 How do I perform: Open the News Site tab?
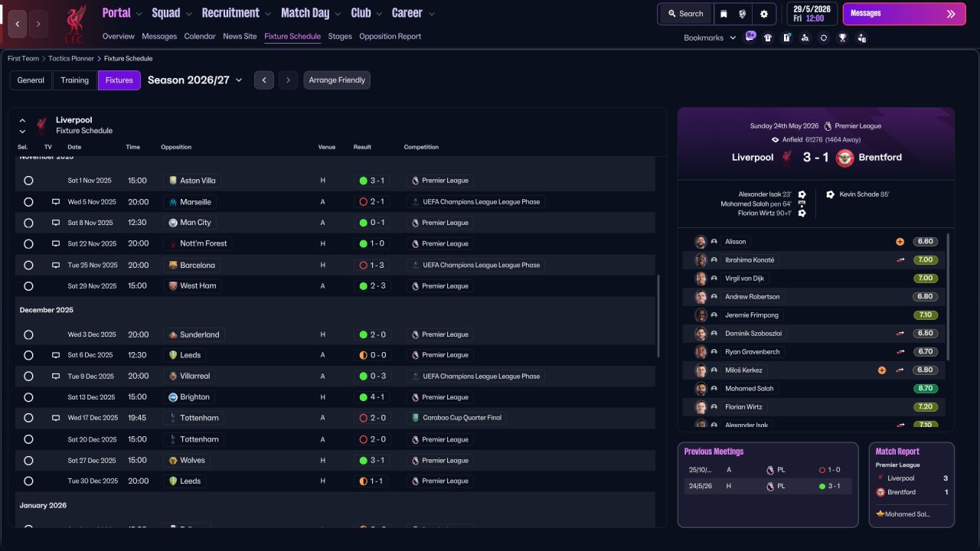click(x=240, y=36)
